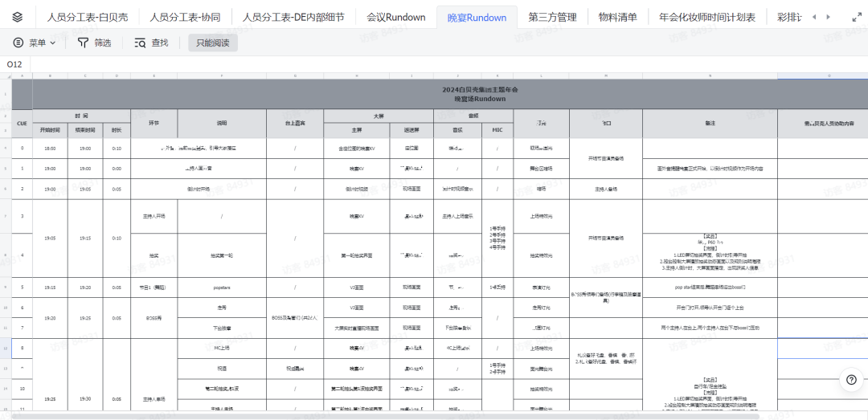Switch to 人员分工表-协同 tab

[x=185, y=17]
